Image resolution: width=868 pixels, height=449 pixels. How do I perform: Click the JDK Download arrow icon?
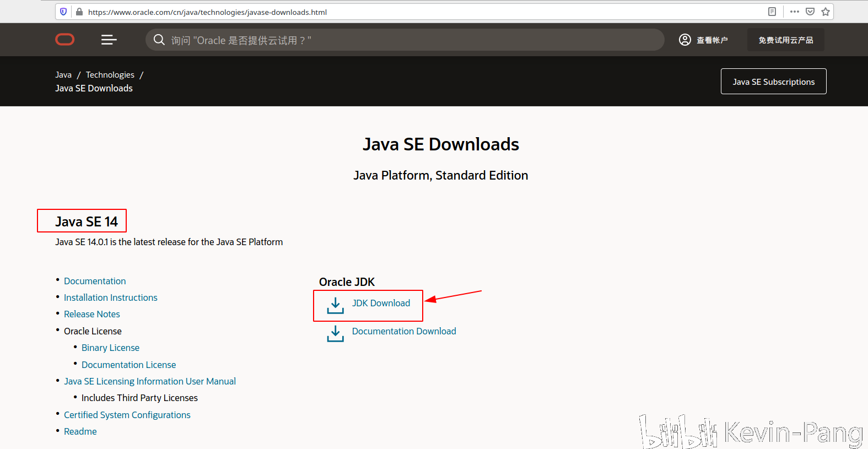[336, 306]
